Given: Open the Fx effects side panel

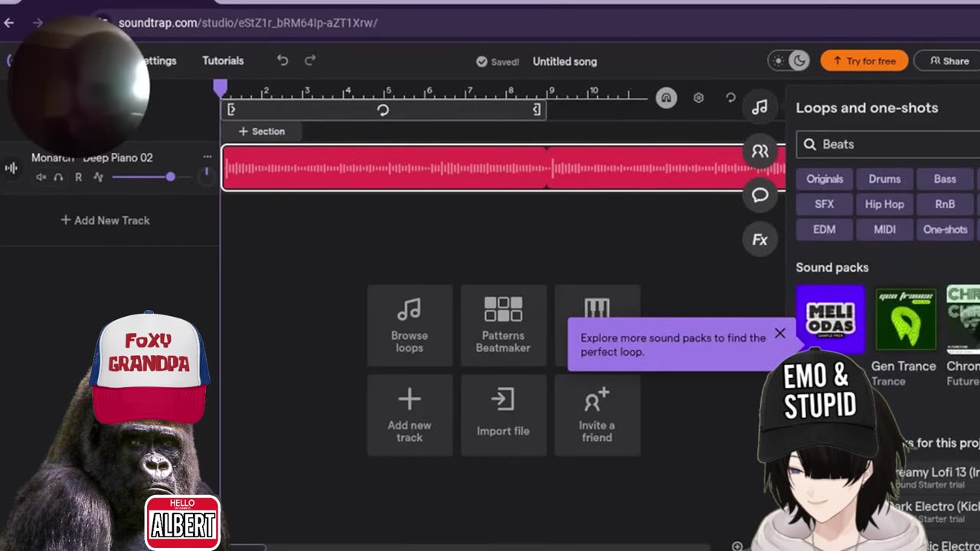Looking at the screenshot, I should click(759, 240).
